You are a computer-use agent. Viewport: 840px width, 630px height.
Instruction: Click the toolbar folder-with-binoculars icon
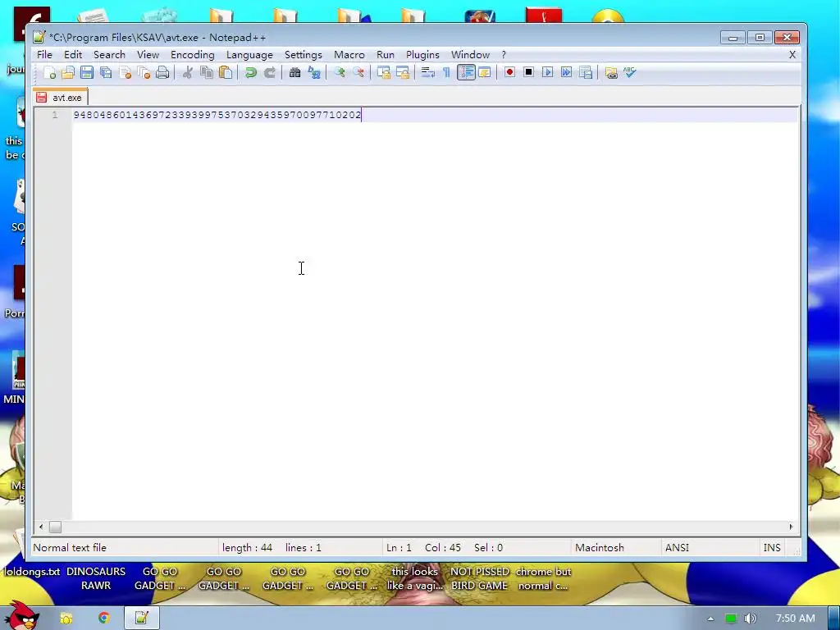[610, 72]
